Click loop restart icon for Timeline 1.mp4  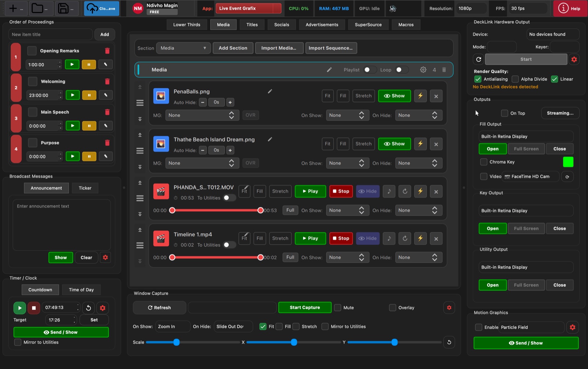tap(405, 239)
